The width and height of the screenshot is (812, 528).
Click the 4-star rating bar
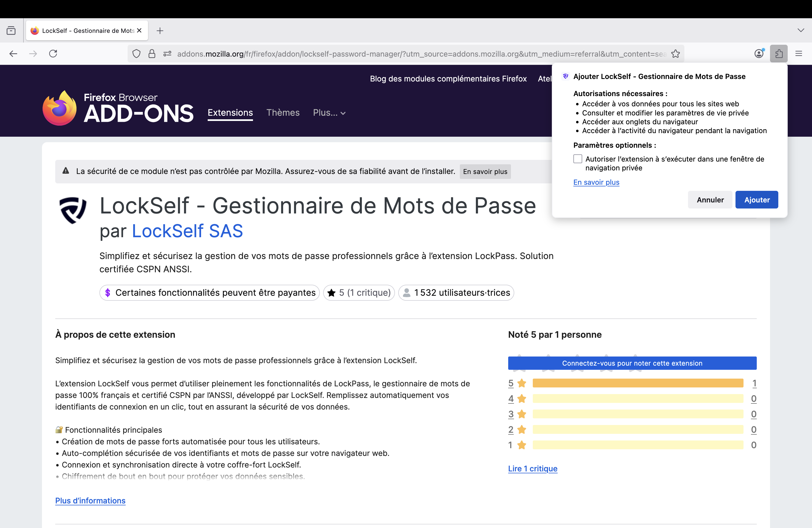click(638, 399)
